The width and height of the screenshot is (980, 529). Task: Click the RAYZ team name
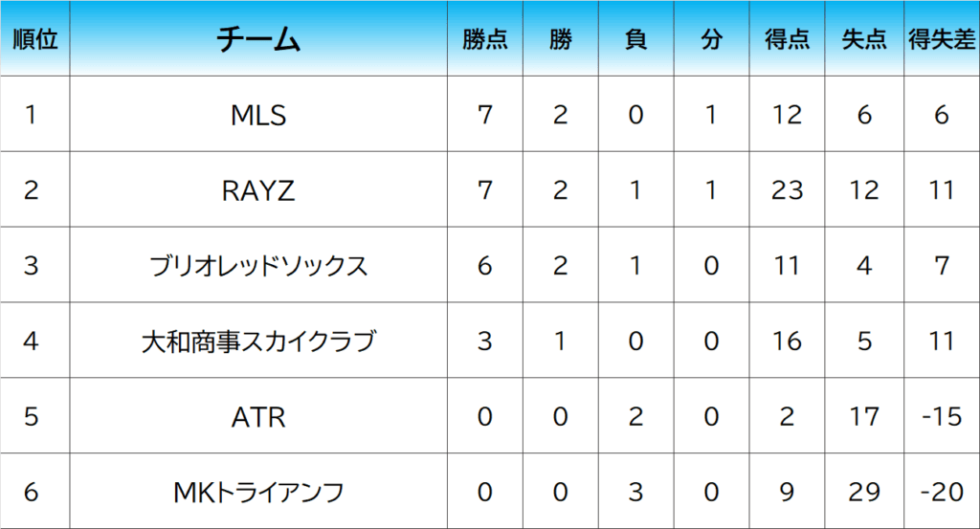pyautogui.click(x=258, y=190)
